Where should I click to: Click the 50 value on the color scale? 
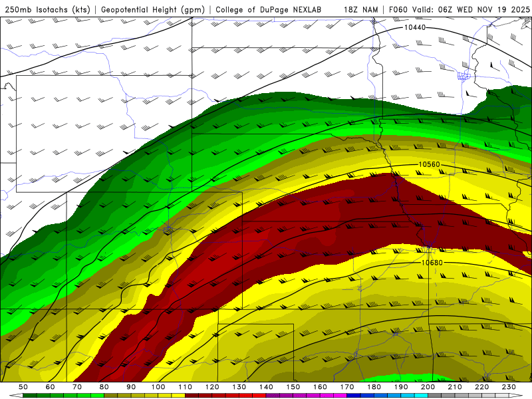(x=23, y=387)
